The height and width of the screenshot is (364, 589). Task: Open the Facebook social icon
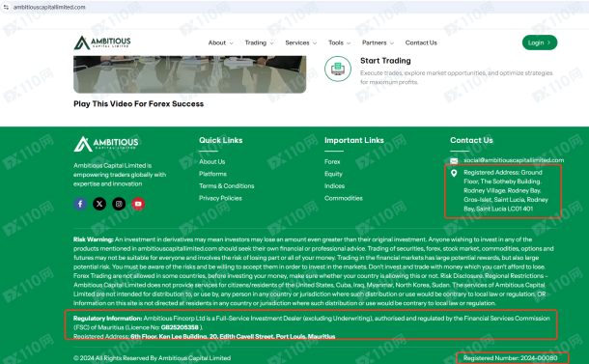pos(80,204)
